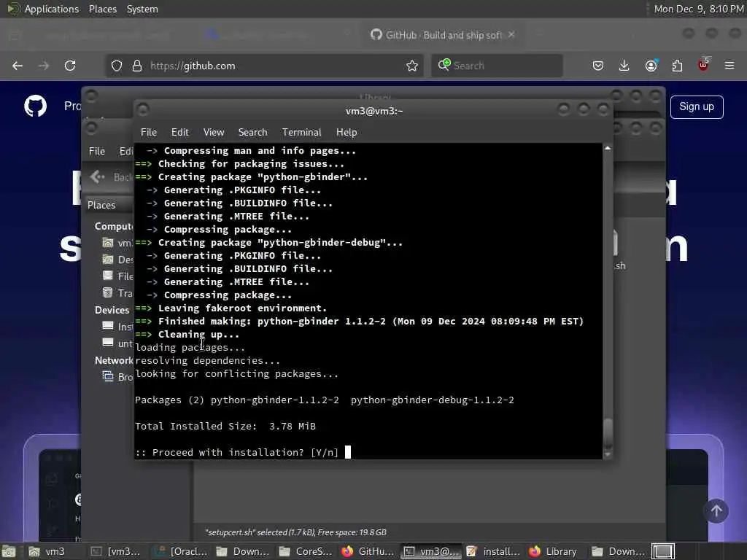Select Desktop entry in file manager sidebar
The width and height of the screenshot is (747, 560).
(117, 260)
